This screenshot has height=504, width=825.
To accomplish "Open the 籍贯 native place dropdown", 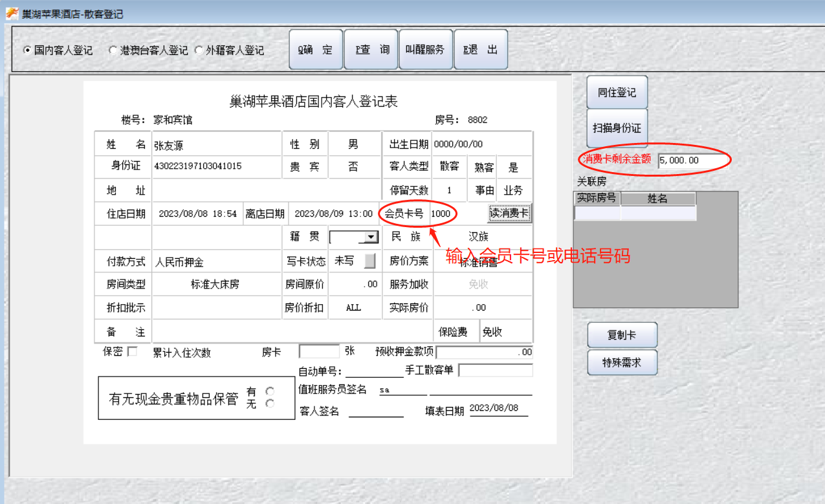I will point(371,237).
